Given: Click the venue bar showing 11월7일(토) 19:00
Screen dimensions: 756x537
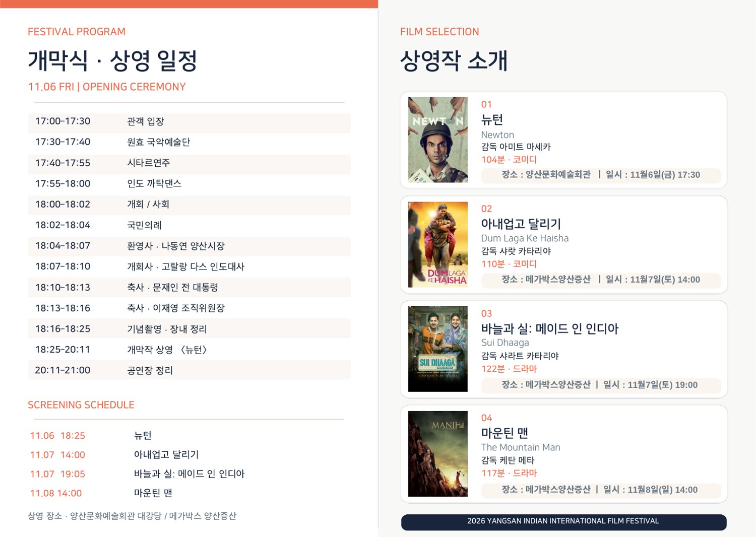Looking at the screenshot, I should coord(601,385).
